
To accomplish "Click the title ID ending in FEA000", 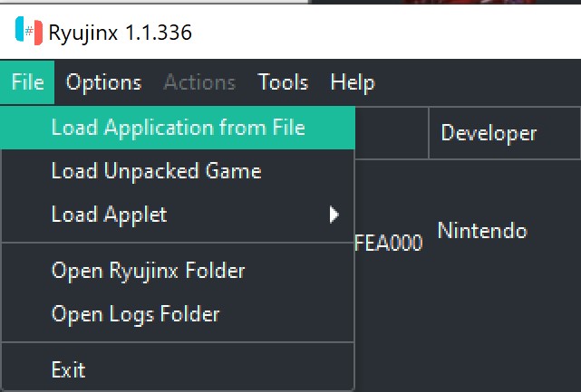I will click(x=390, y=243).
